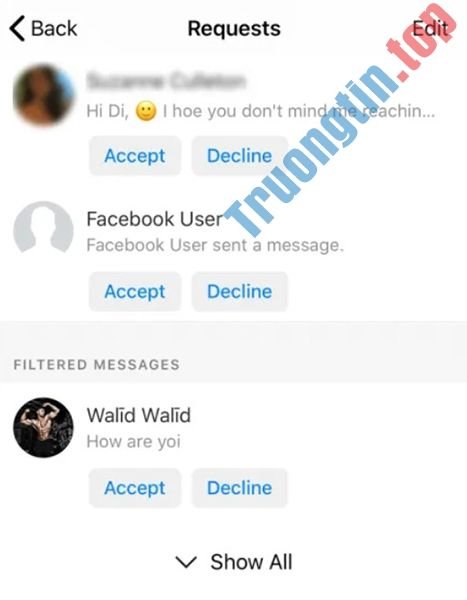467x600 pixels.
Task: Open the blurred profile picture of first request
Action: (43, 95)
